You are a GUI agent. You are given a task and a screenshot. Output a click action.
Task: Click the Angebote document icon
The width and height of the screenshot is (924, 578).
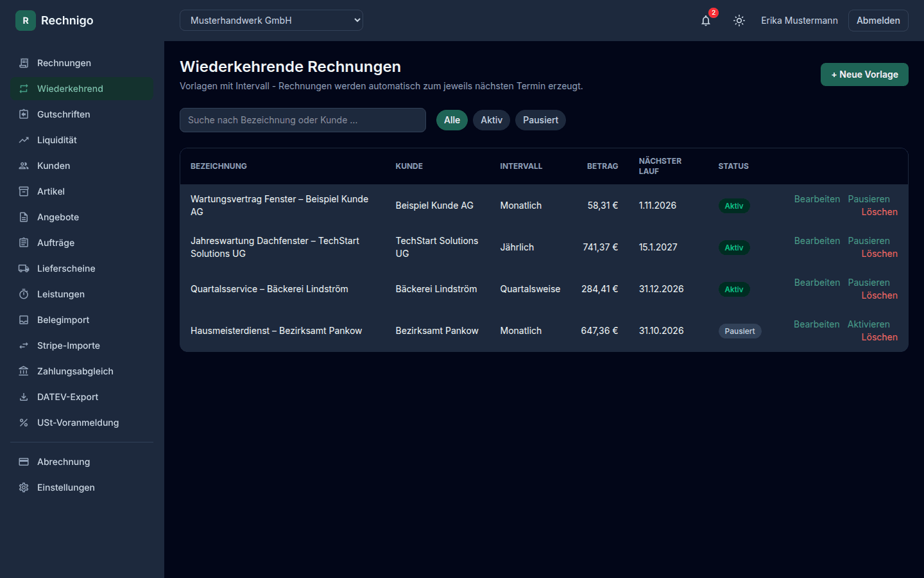pos(24,217)
